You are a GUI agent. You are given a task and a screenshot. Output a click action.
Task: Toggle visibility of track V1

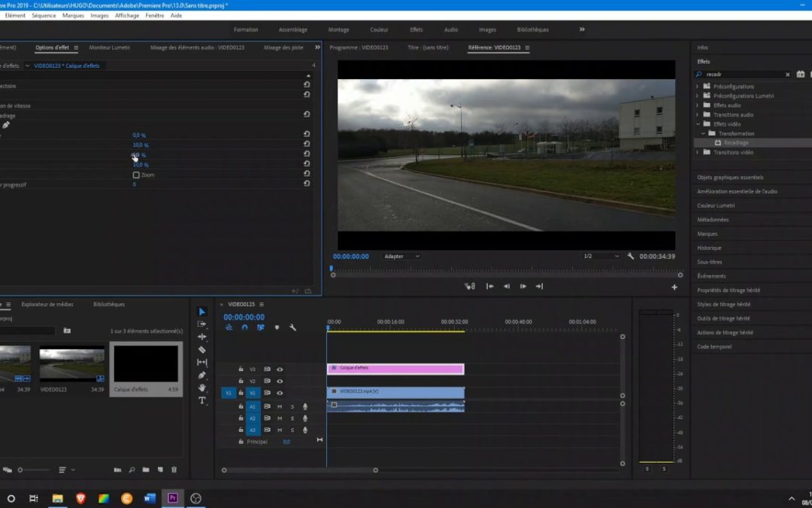pos(280,392)
